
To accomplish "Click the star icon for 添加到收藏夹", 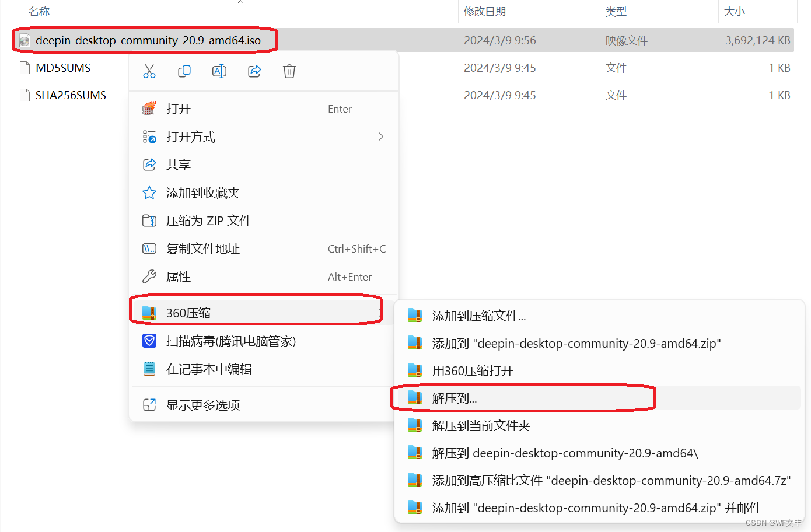I will click(x=149, y=192).
